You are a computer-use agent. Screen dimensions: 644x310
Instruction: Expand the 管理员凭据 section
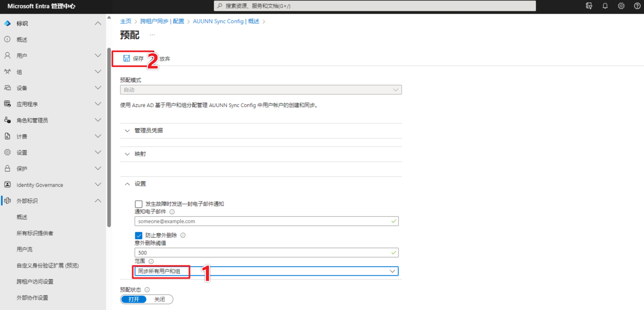tap(149, 131)
